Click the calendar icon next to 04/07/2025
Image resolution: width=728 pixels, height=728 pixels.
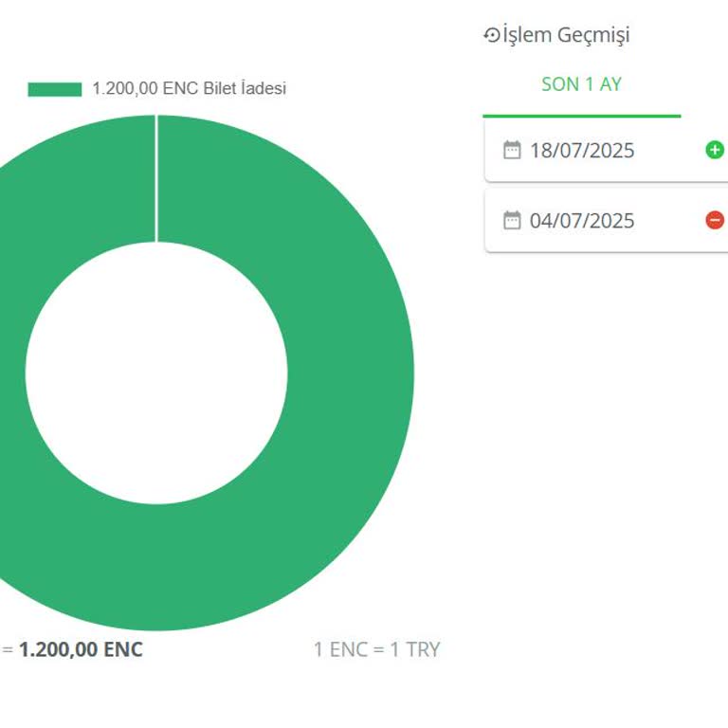512,221
